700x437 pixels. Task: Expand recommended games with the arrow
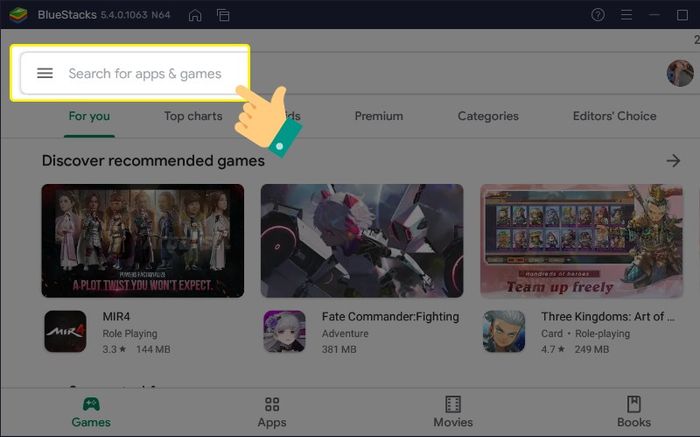click(673, 160)
